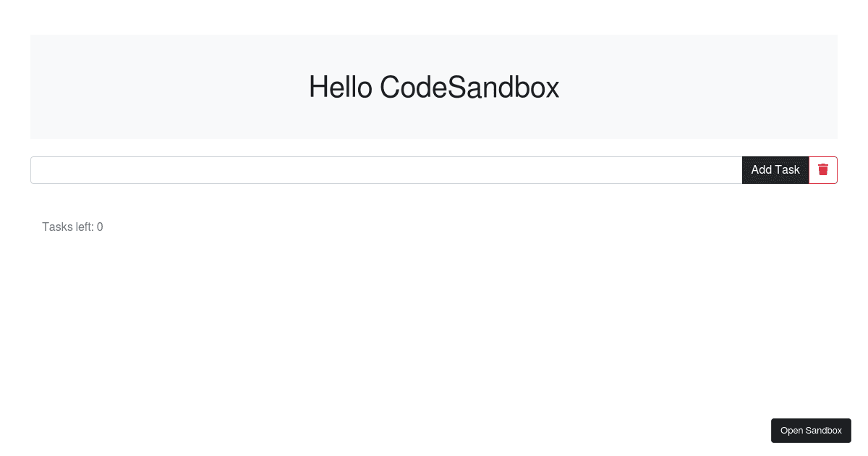
Task: Open the CodeSandbox editor link
Action: pos(811,430)
